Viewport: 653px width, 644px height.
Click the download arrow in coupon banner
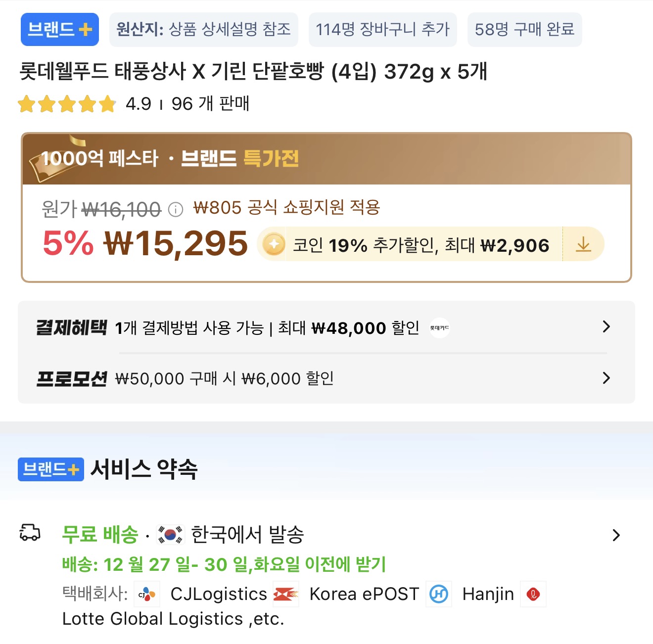point(584,244)
